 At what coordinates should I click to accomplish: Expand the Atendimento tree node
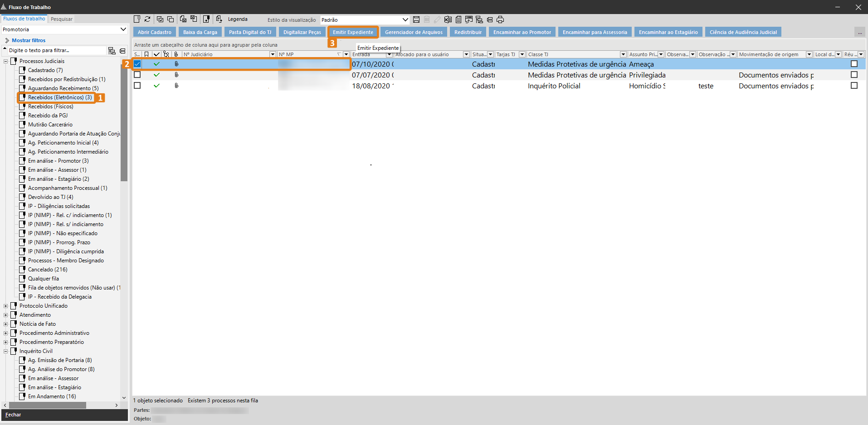(6, 315)
